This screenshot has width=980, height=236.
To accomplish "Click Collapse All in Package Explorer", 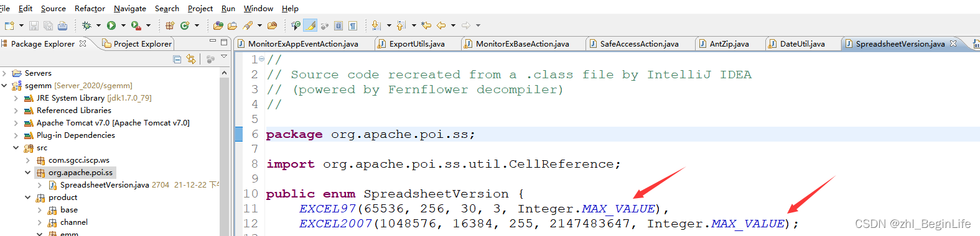I will (x=177, y=59).
